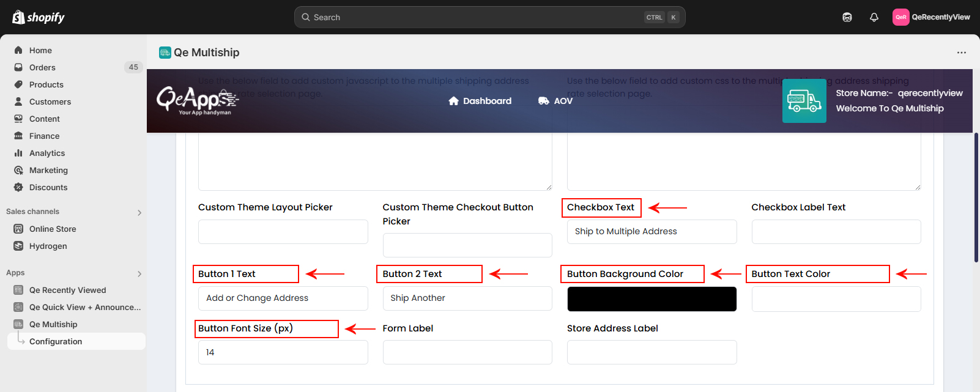Click the AOV truck icon
The image size is (980, 392).
pos(543,101)
